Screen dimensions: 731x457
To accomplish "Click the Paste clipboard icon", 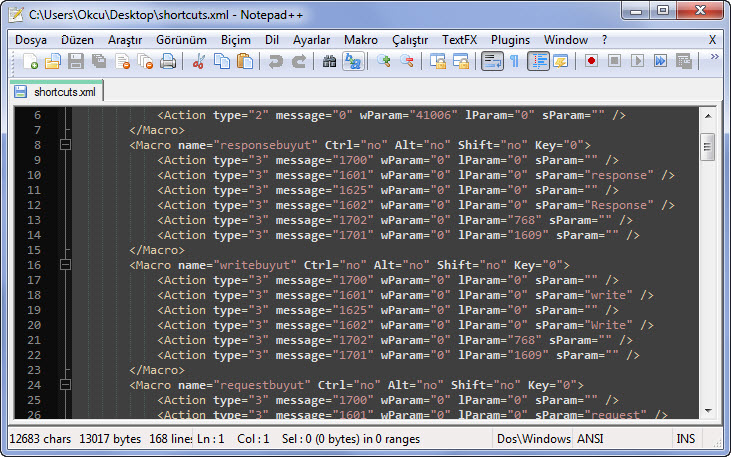I will coord(245,61).
